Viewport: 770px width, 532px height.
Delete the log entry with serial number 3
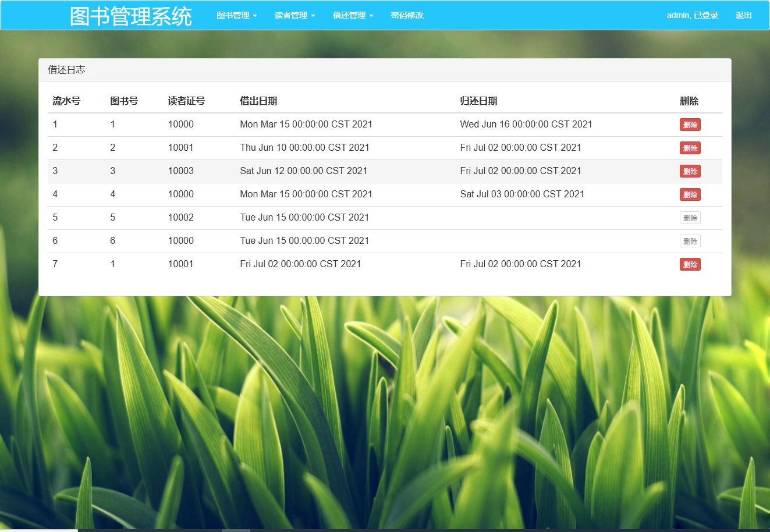tap(690, 171)
